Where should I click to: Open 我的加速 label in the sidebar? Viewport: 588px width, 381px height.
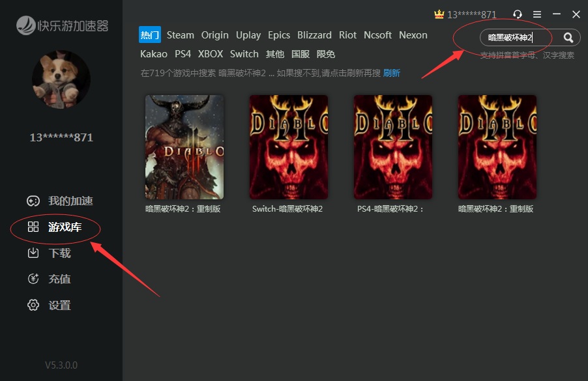click(70, 201)
